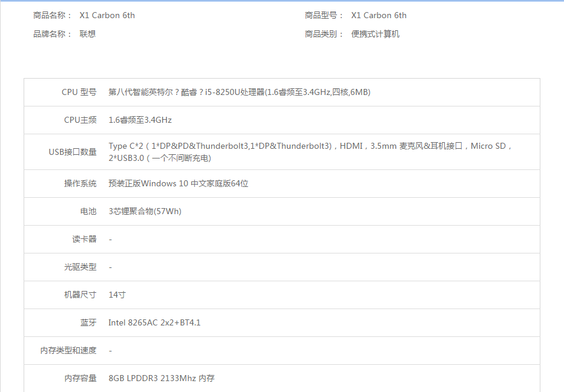Click the 机器尺寸 value 14寸
Image resolution: width=564 pixels, height=392 pixels.
click(x=117, y=295)
